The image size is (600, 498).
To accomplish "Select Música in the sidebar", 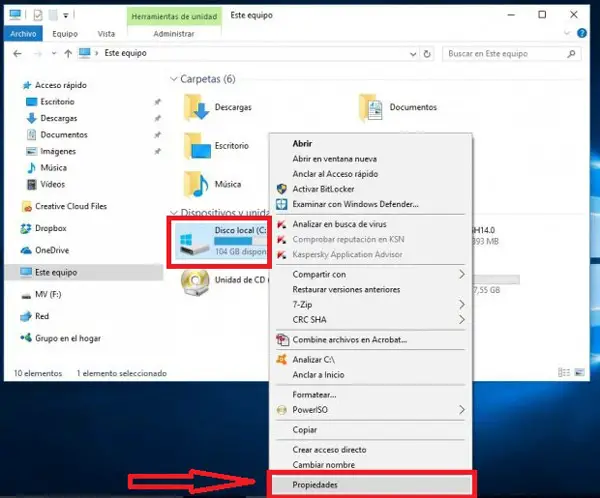I will click(53, 168).
